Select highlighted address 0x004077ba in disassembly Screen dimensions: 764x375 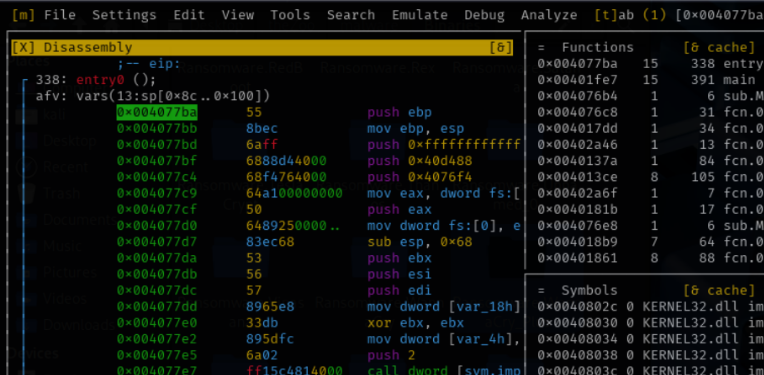tap(157, 112)
